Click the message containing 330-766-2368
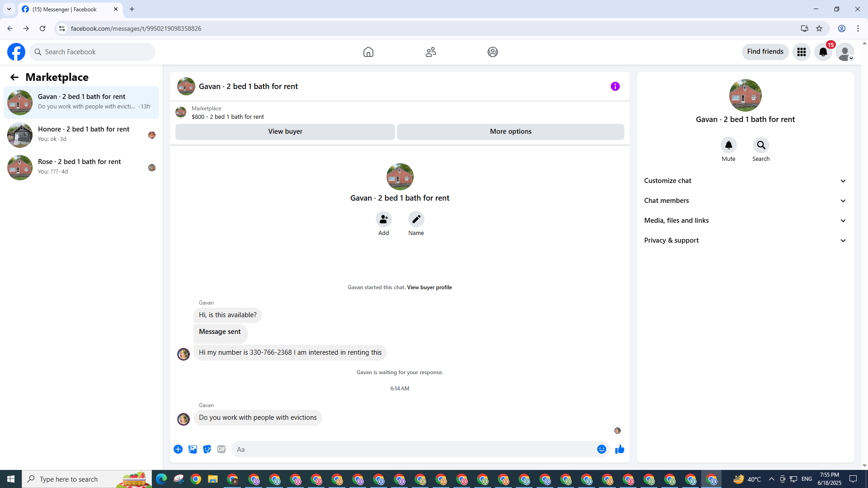The image size is (868, 488). coord(290,352)
